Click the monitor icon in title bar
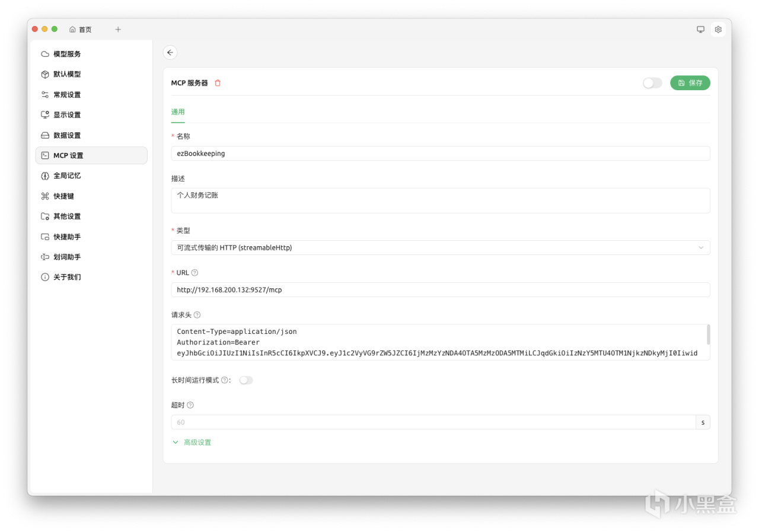 tap(700, 29)
